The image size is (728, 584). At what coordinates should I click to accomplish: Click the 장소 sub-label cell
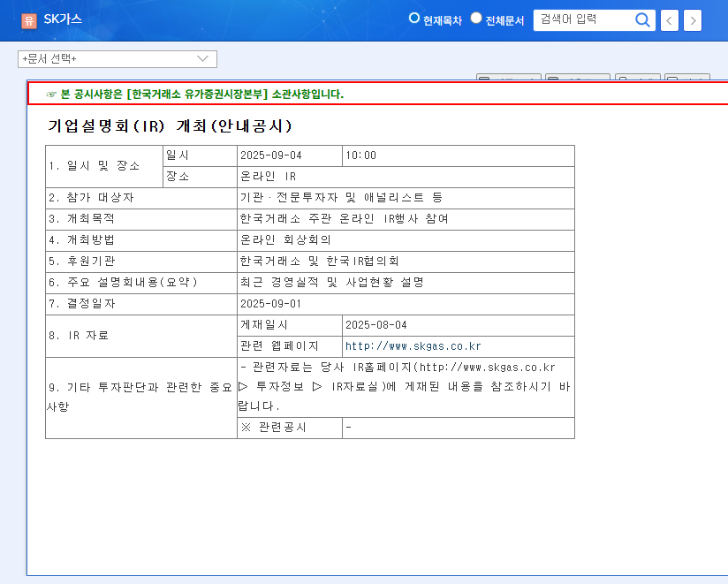(x=200, y=177)
